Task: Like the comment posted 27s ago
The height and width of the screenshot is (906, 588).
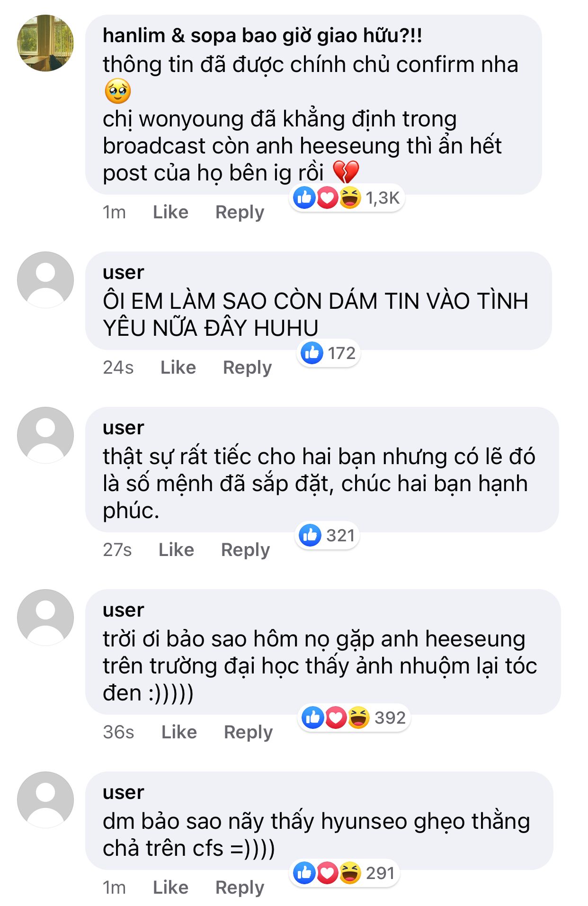Action: click(176, 549)
